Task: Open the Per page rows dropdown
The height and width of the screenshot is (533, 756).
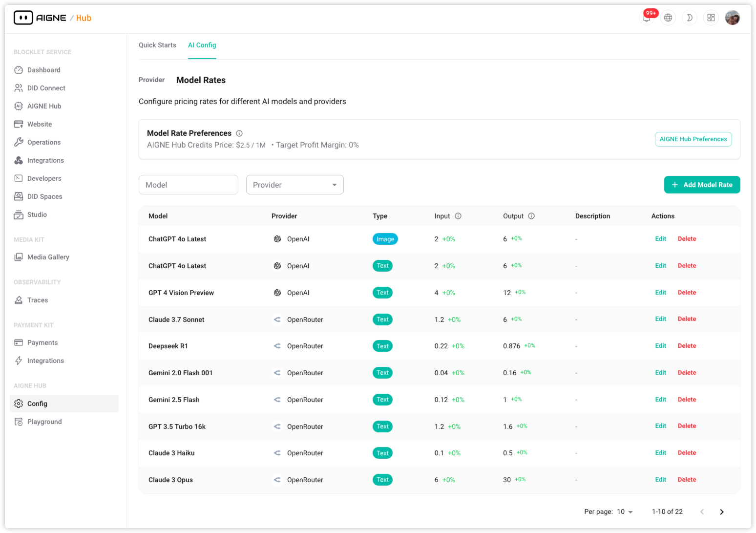Action: click(625, 512)
